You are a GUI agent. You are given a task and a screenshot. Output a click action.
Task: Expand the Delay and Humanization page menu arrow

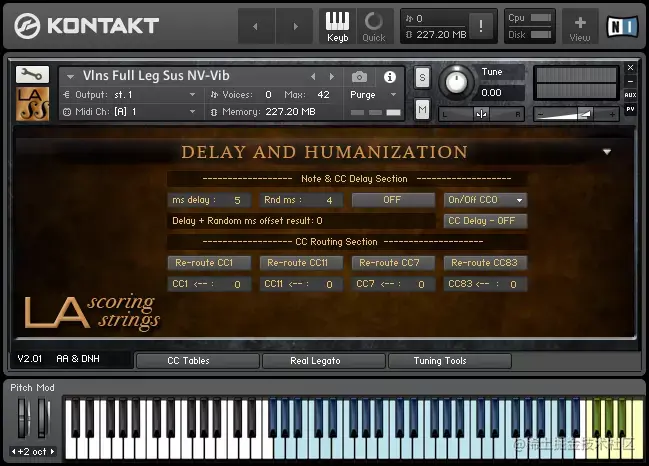click(x=607, y=152)
